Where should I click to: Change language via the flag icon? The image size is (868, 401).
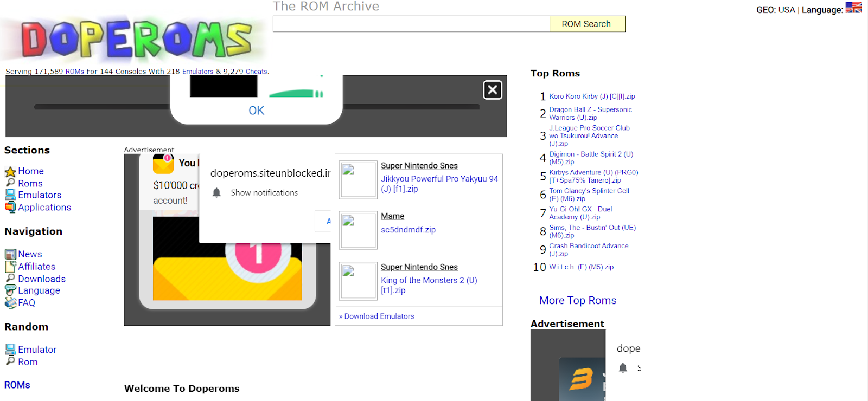click(x=853, y=8)
